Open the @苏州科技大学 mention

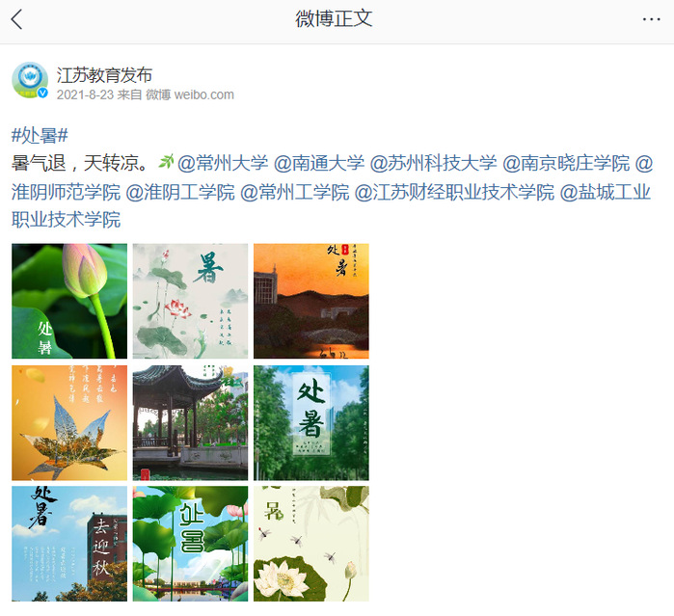(x=433, y=163)
